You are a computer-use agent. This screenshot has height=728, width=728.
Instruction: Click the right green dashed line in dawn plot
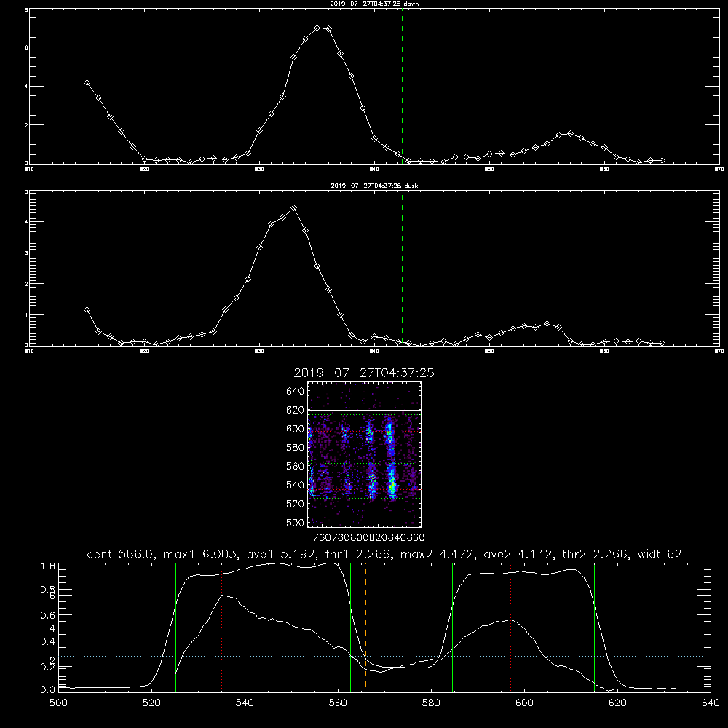click(402, 87)
